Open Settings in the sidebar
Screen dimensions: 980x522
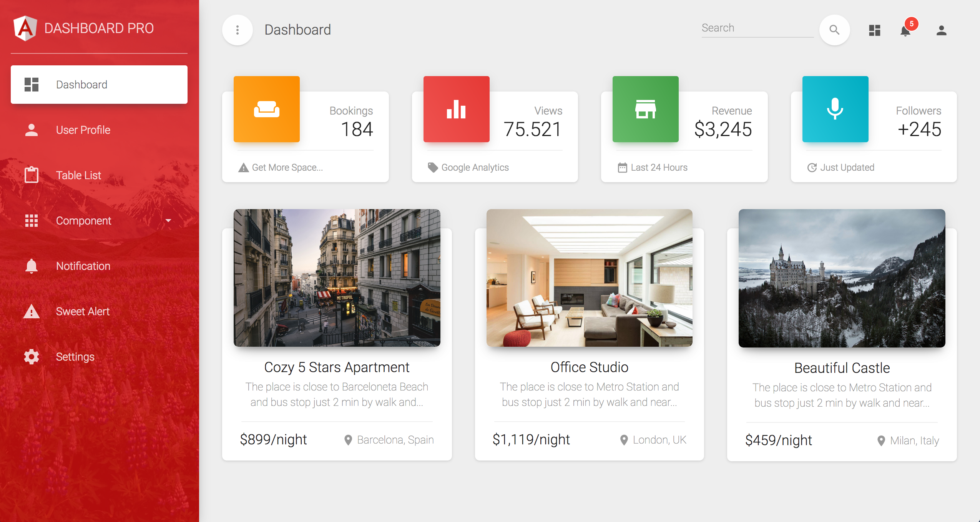[x=99, y=357]
